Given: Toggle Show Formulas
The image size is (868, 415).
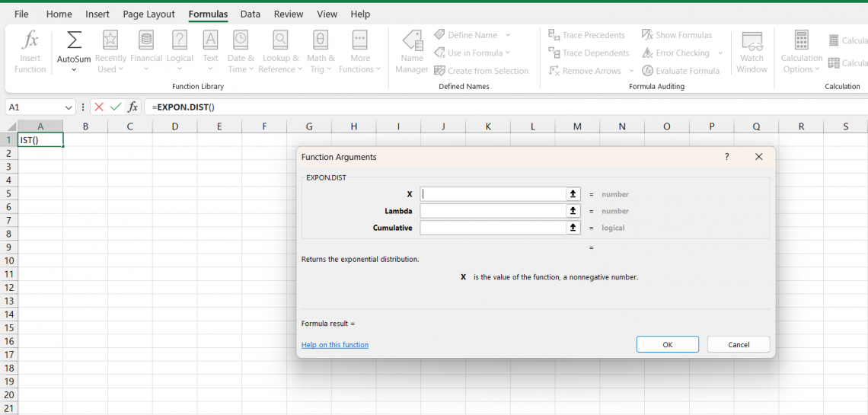Looking at the screenshot, I should (677, 35).
